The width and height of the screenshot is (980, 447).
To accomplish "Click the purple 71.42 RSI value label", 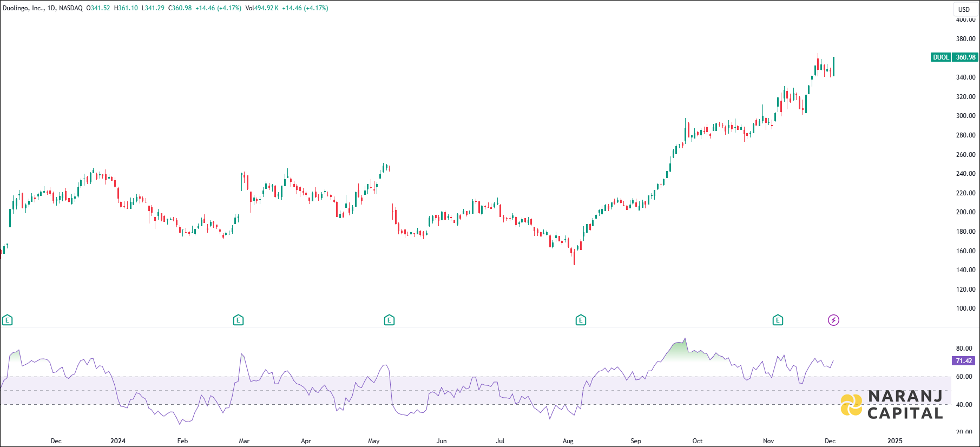I will (x=964, y=361).
